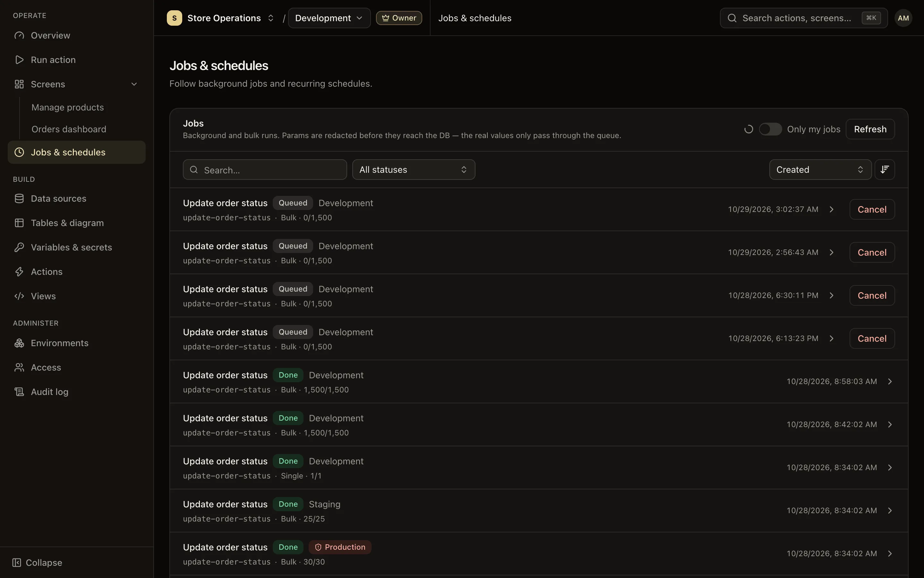Open Manage products screen
Screen dimensions: 924x578
tap(68, 108)
